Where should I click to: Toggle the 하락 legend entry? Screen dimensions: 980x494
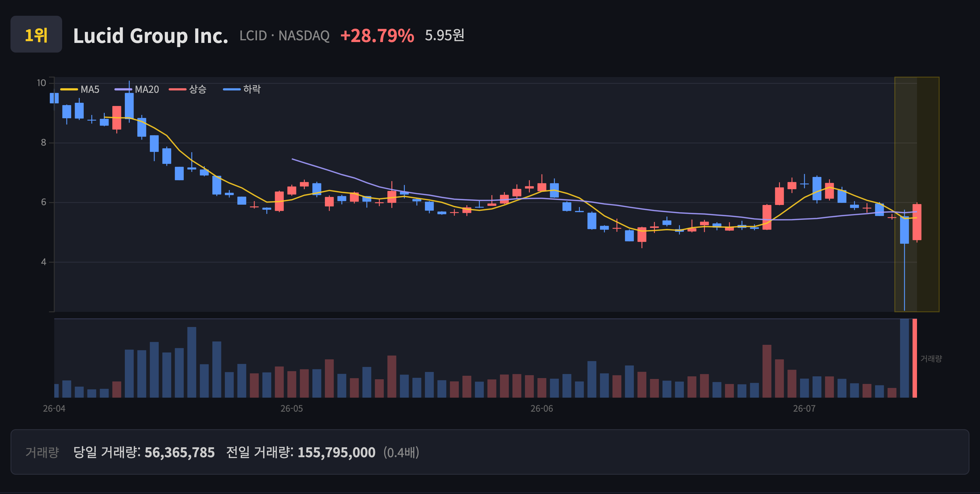tap(242, 90)
